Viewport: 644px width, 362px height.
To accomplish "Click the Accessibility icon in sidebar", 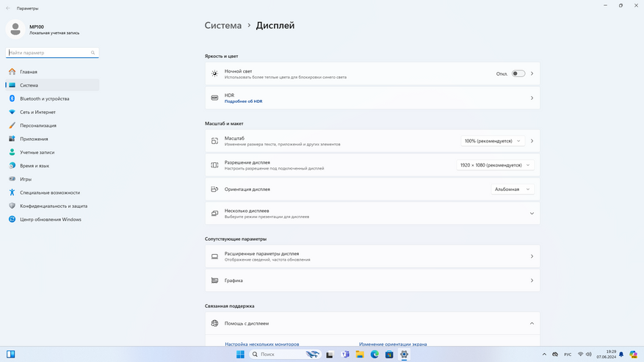I will tap(12, 192).
